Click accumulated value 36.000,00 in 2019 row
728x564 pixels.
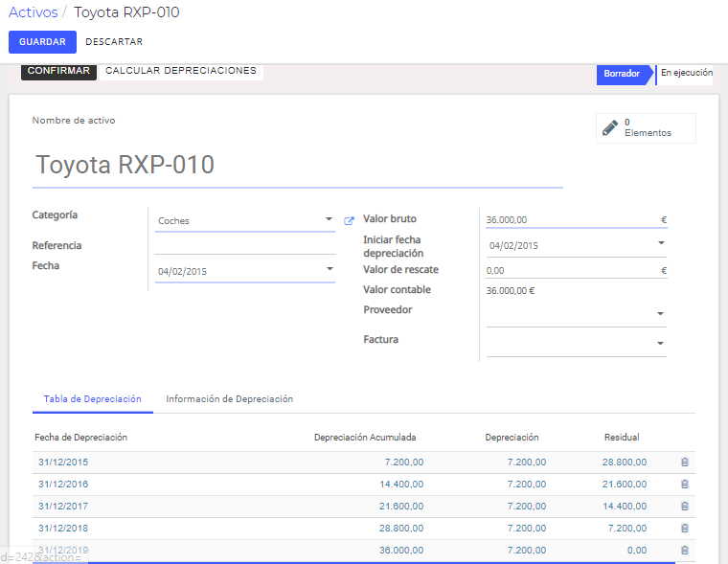coord(401,550)
